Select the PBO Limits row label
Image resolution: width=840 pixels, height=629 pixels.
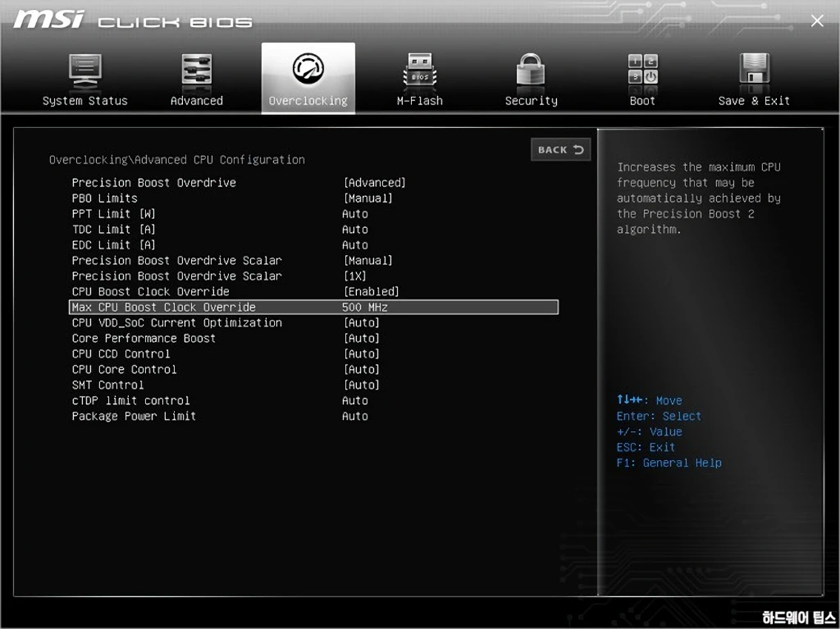pos(104,198)
